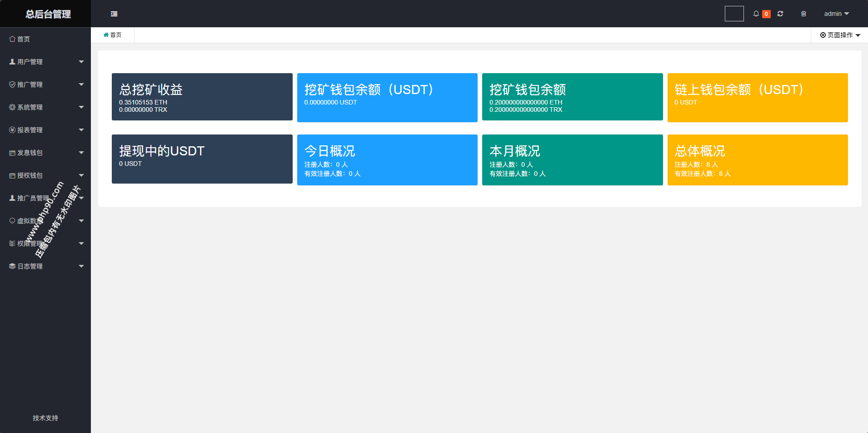
Task: Open the 页面操作 dropdown
Action: click(840, 35)
